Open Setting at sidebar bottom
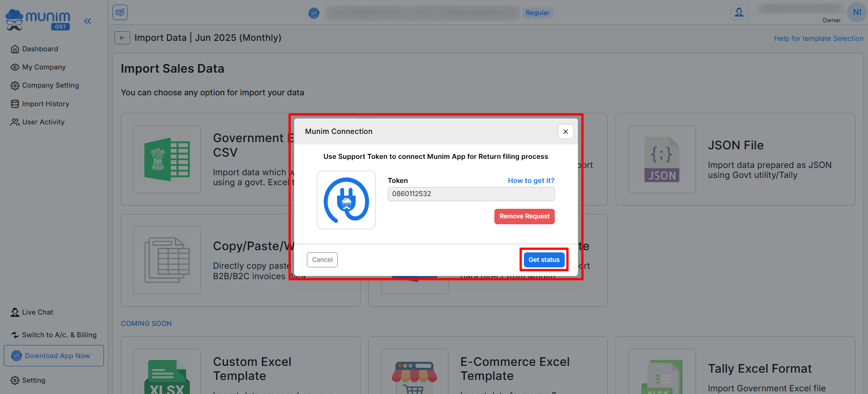Viewport: 868px width, 394px height. [x=34, y=380]
